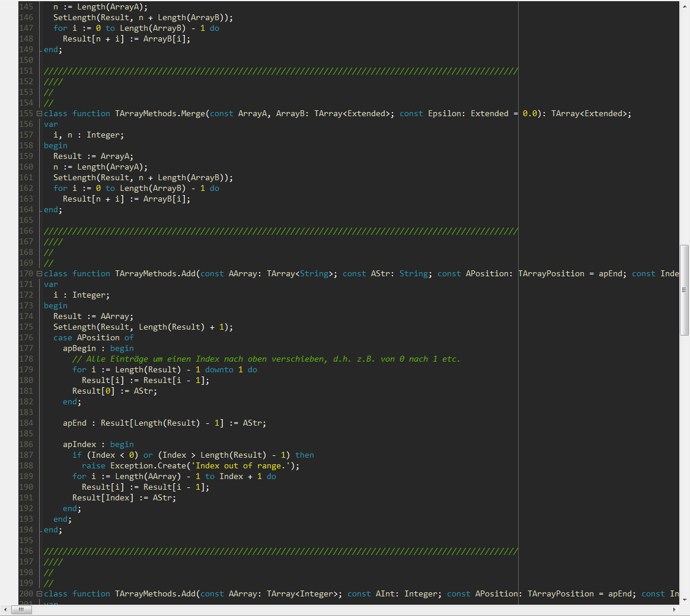Click line number 194 in the gutter
The height and width of the screenshot is (616, 690).
click(26, 530)
